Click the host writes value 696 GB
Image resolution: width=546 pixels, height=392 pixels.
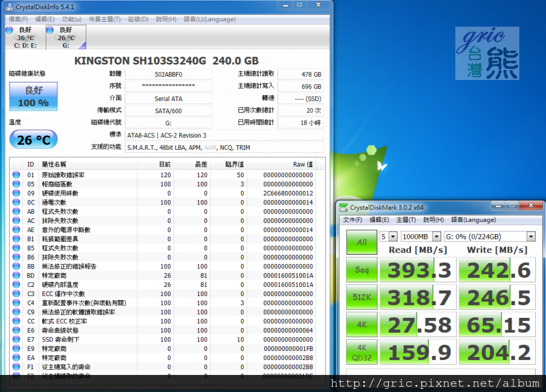pos(301,86)
